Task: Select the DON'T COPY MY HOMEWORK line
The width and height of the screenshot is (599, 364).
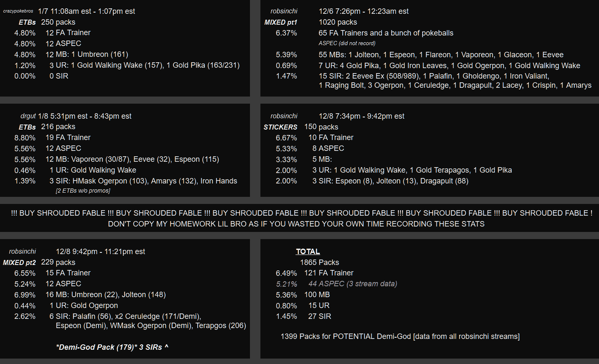Action: (296, 224)
